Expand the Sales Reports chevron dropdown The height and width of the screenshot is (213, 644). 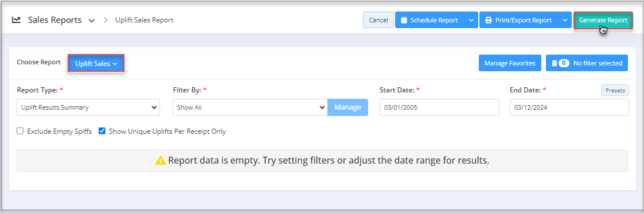coord(92,20)
